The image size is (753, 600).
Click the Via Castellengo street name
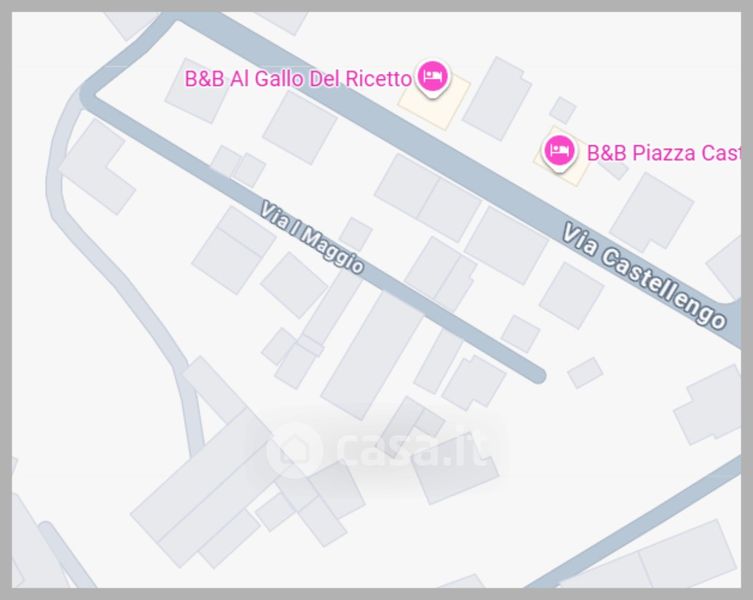[x=644, y=275]
